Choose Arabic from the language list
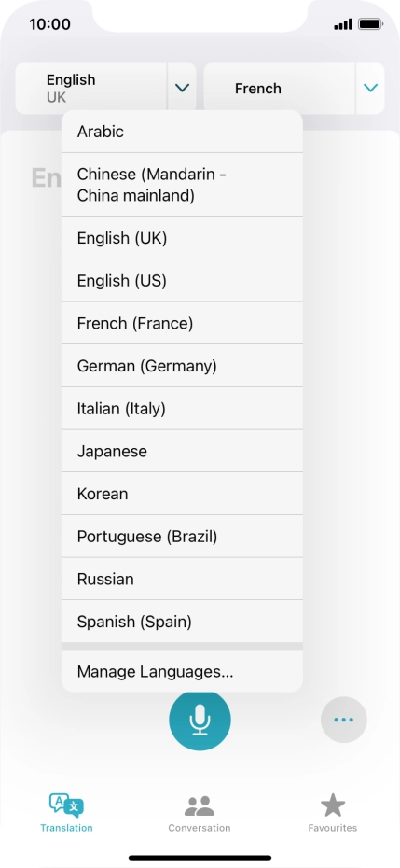Image resolution: width=400 pixels, height=868 pixels. pyautogui.click(x=182, y=132)
